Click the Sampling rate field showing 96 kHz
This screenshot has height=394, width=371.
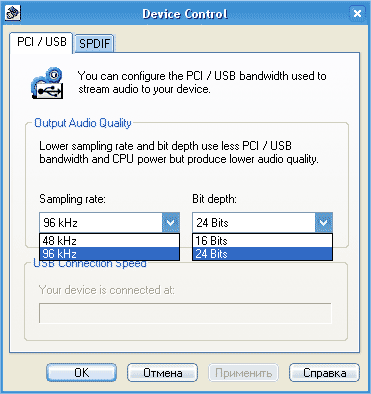(x=109, y=223)
